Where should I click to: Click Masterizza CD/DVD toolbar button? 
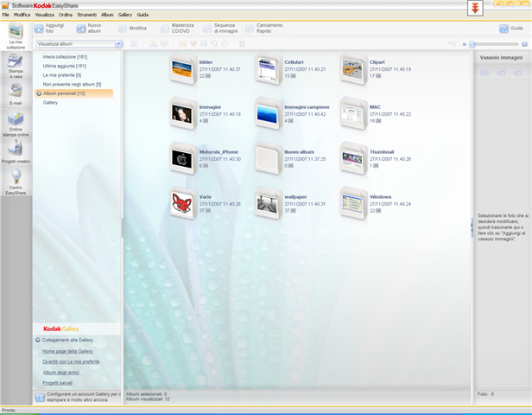tap(177, 29)
